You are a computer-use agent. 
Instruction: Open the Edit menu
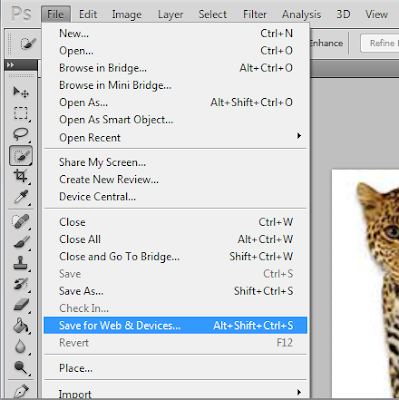tap(88, 14)
